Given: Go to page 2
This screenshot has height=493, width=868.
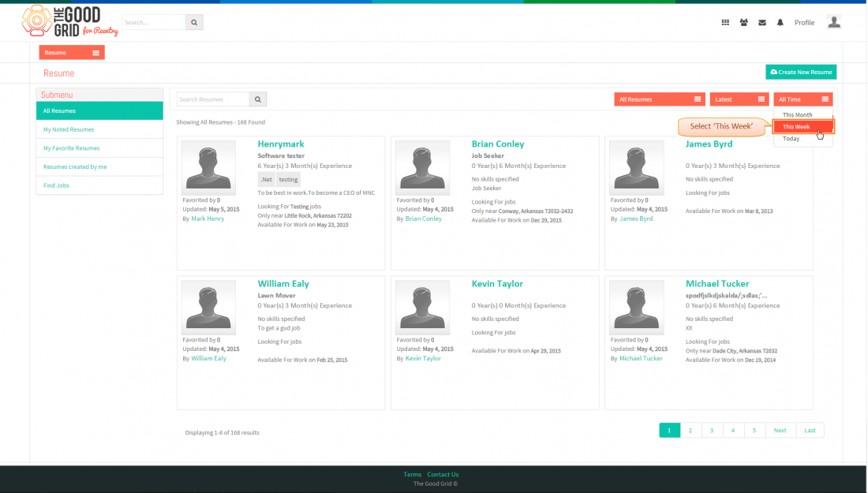Looking at the screenshot, I should 690,430.
